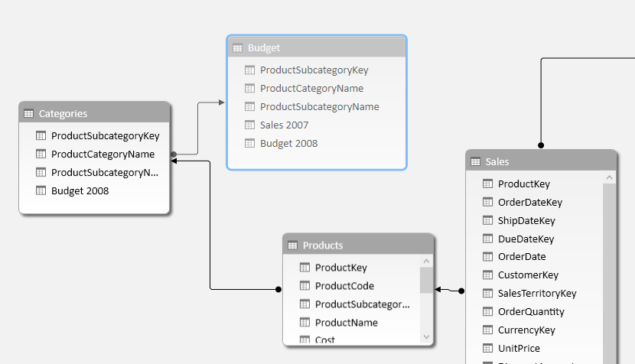Viewport: 635px width, 364px height.
Task: Select the ShipDateKey field
Action: 526,220
